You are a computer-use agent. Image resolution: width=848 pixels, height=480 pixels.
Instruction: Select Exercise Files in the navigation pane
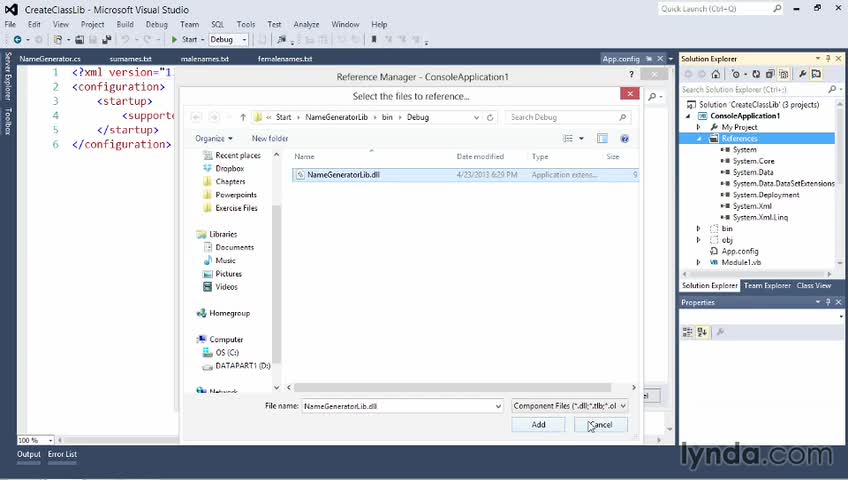click(x=236, y=208)
